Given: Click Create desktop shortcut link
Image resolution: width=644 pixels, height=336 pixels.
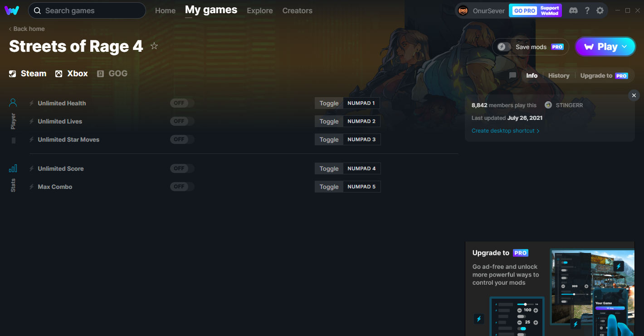Looking at the screenshot, I should (x=506, y=131).
